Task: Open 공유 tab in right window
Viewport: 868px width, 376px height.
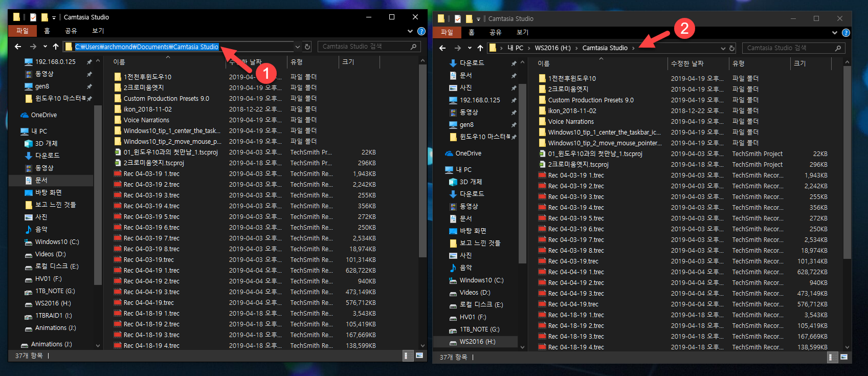Action: pos(495,33)
